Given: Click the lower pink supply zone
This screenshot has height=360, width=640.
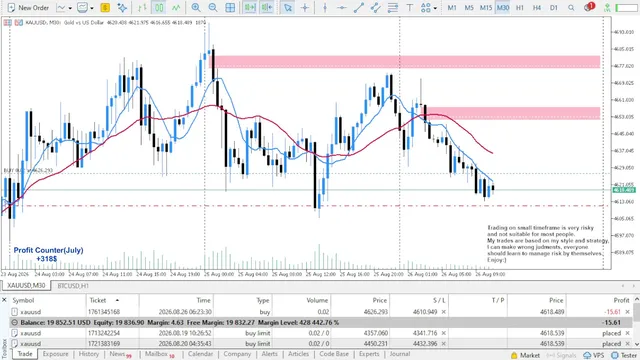Looking at the screenshot, I should pos(510,113).
